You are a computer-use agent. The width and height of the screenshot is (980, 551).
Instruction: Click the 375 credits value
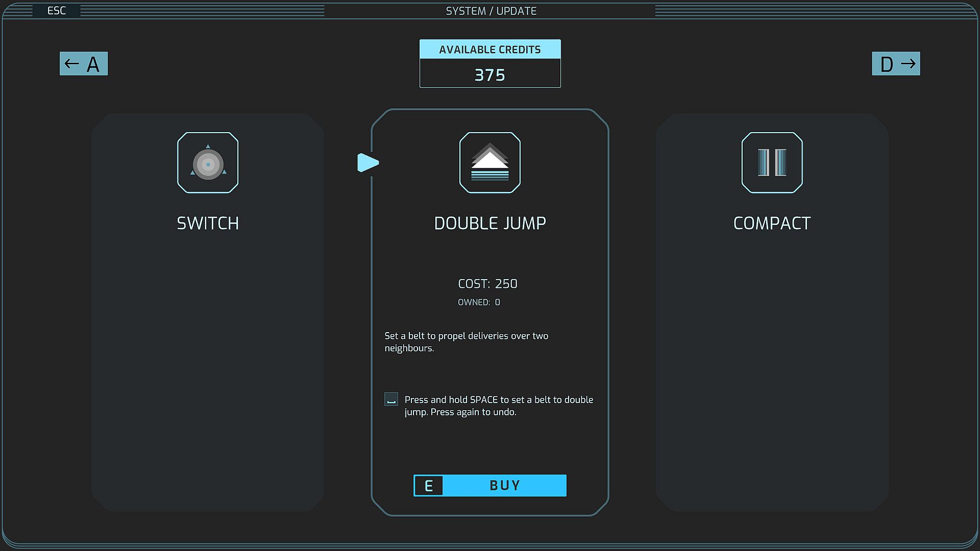[x=489, y=75]
